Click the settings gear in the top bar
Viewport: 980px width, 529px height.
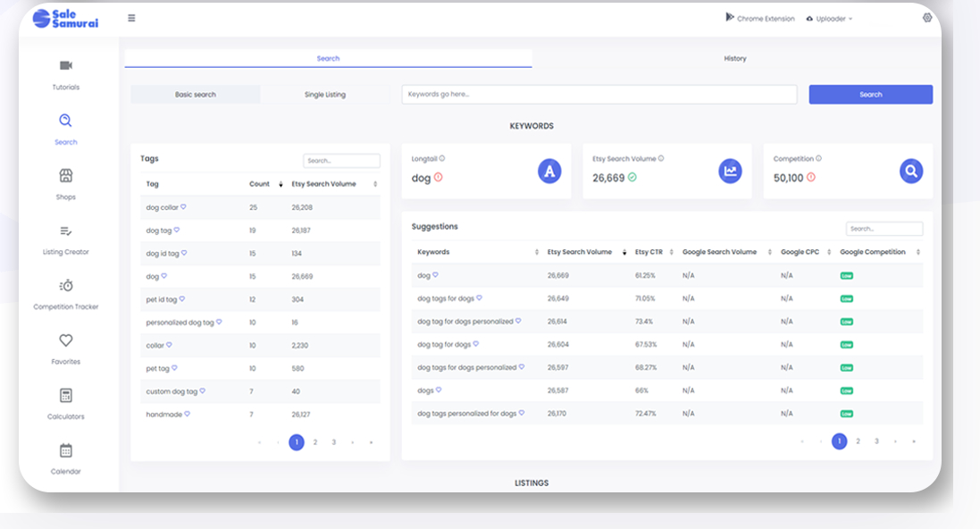[x=926, y=17]
